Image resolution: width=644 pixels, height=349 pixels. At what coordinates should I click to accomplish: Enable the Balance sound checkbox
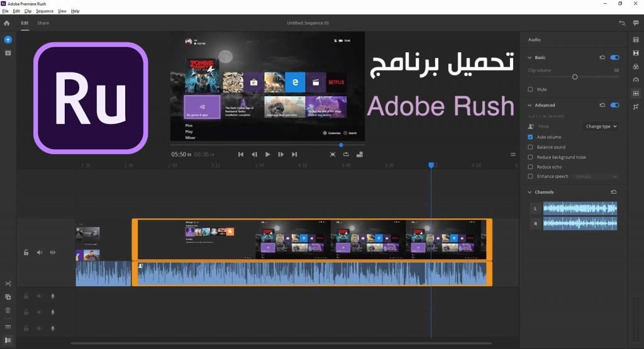(x=530, y=147)
